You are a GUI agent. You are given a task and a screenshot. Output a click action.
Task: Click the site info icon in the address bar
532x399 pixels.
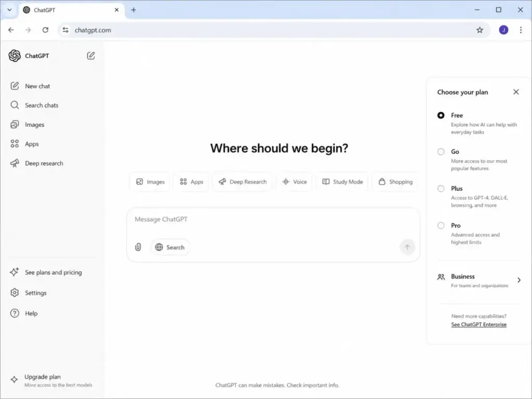pyautogui.click(x=65, y=30)
